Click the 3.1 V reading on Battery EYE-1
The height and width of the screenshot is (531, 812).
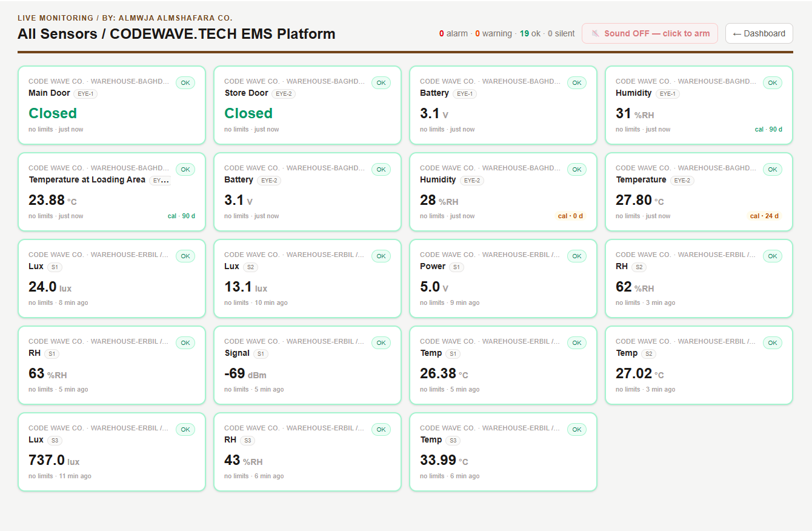(434, 114)
